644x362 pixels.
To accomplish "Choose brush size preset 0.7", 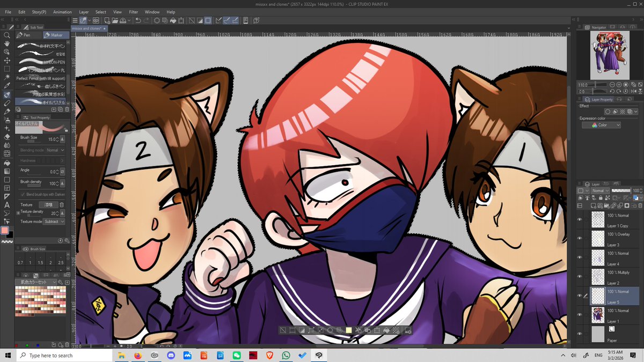I will point(20,261).
